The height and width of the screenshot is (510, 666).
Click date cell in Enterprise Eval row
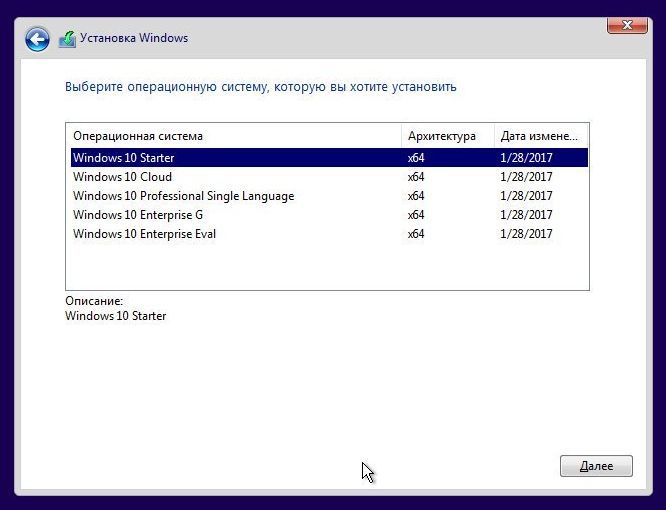click(x=526, y=234)
